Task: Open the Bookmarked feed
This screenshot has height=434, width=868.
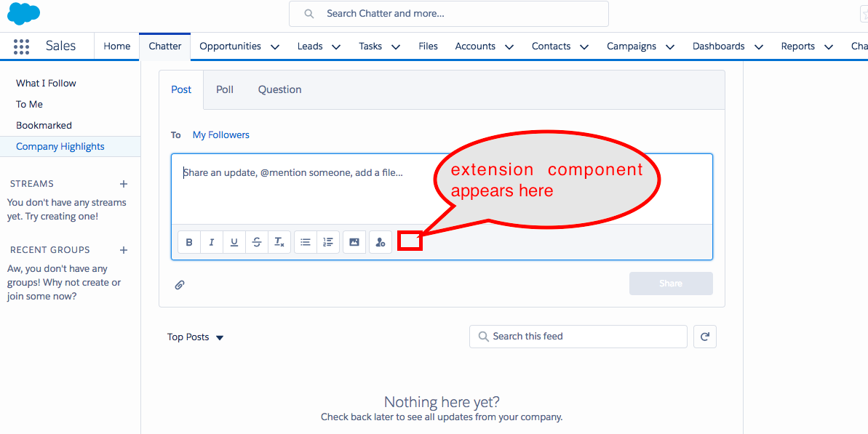Action: pyautogui.click(x=44, y=126)
